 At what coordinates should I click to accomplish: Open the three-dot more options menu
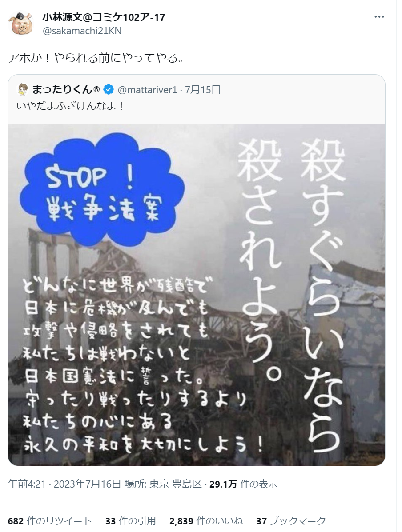coord(379,17)
